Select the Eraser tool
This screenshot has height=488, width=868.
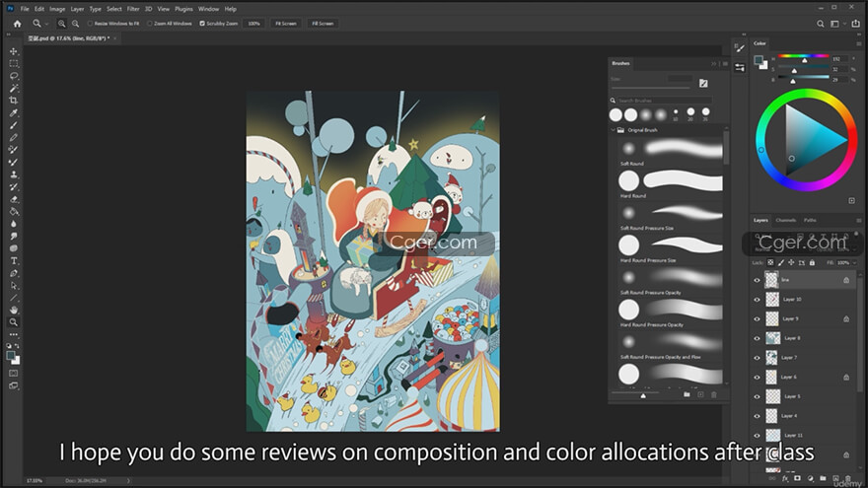[x=13, y=199]
